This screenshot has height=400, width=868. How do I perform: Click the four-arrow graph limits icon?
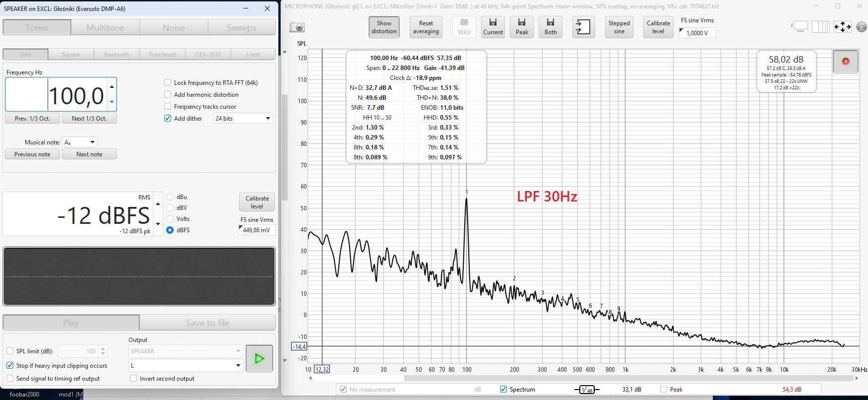(842, 27)
